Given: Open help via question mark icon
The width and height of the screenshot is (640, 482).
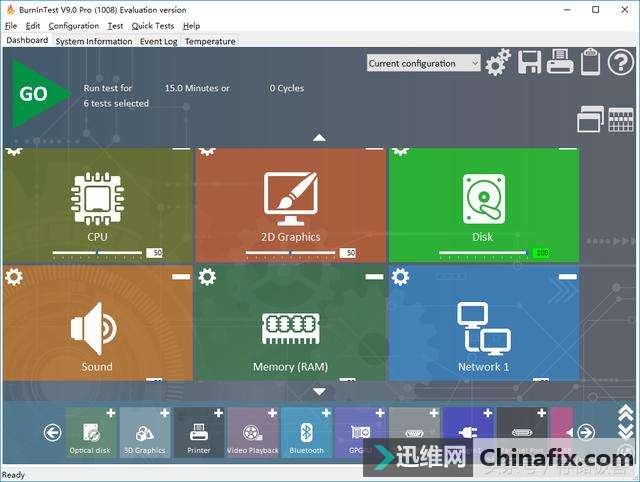Looking at the screenshot, I should click(x=620, y=62).
